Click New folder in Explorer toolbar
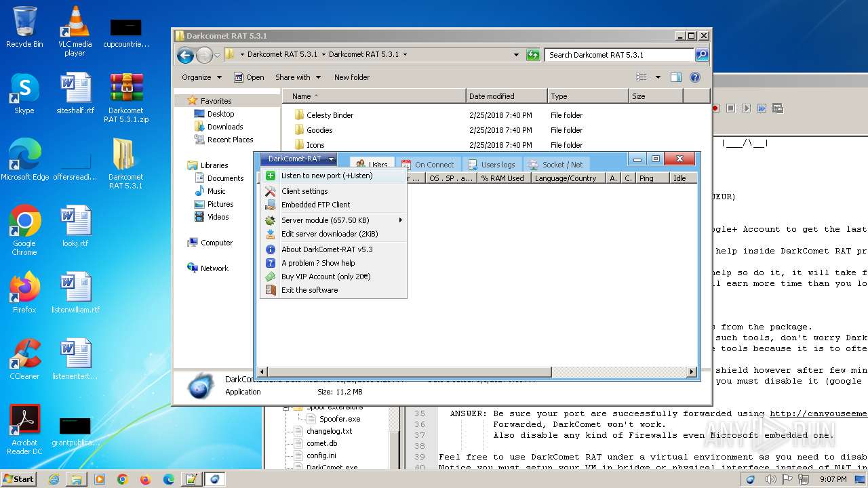Image resolution: width=868 pixels, height=488 pixels. (352, 77)
